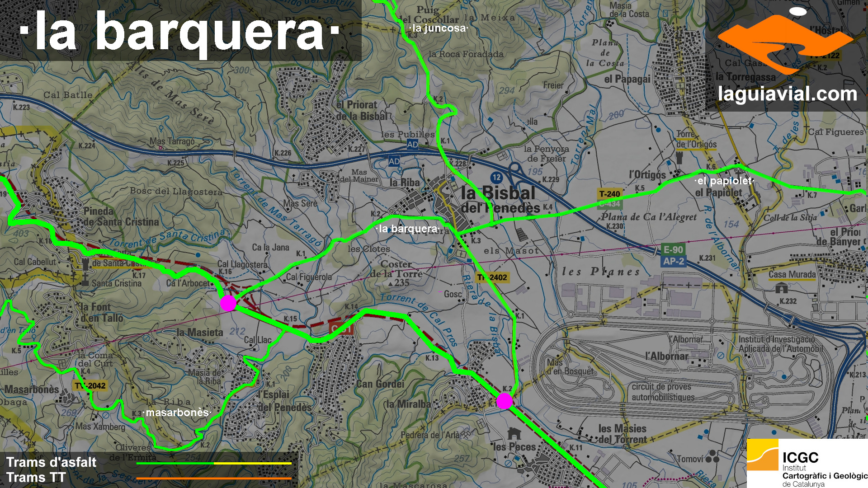
Task: Click the 'Mas Tarragó' place name
Action: click(172, 141)
